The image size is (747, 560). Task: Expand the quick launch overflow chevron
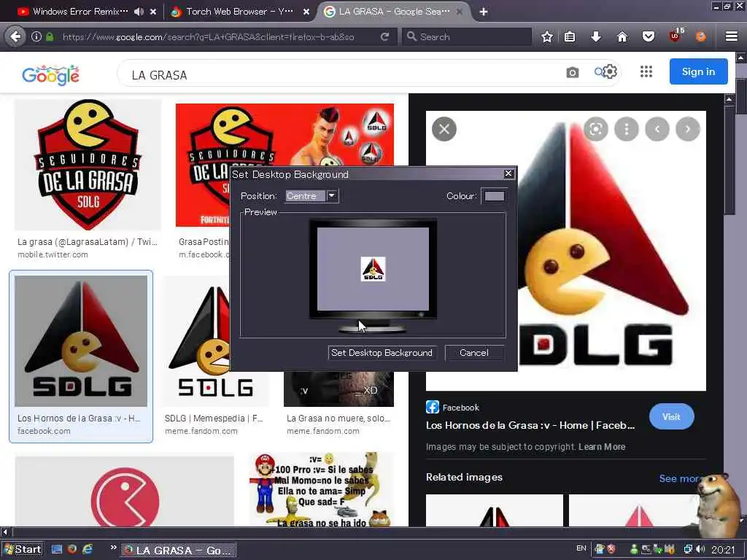113,548
